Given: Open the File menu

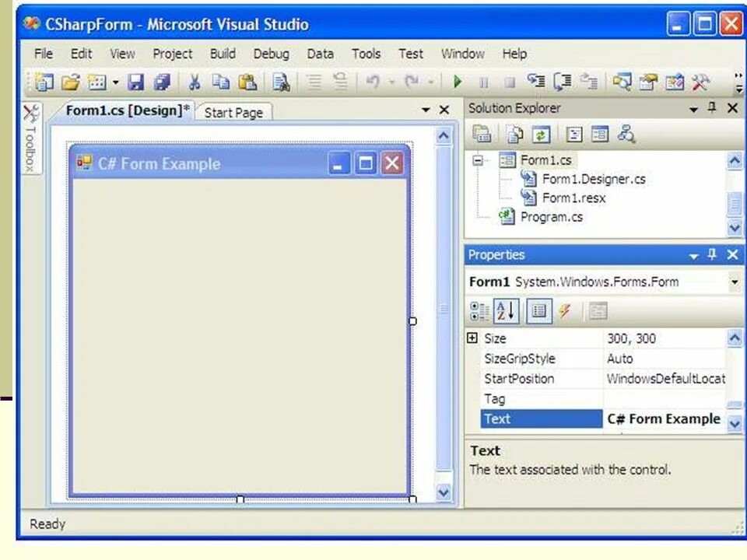Looking at the screenshot, I should tap(44, 54).
